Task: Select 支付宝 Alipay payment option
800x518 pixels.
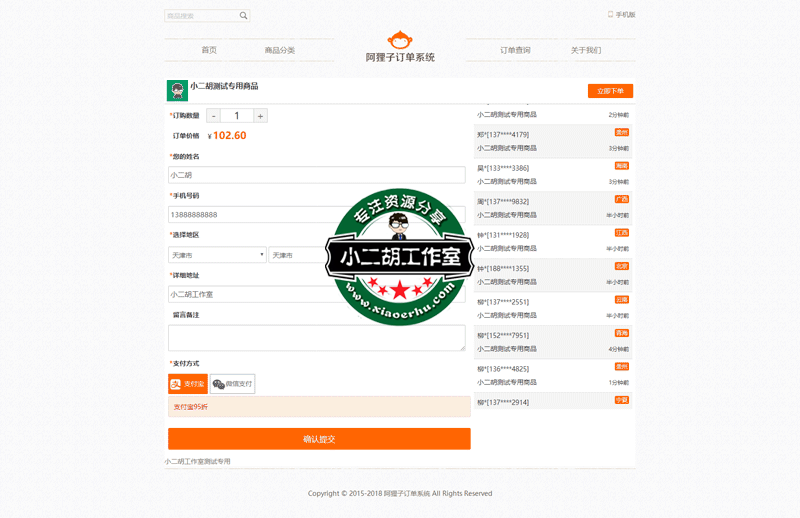Action: [x=188, y=384]
